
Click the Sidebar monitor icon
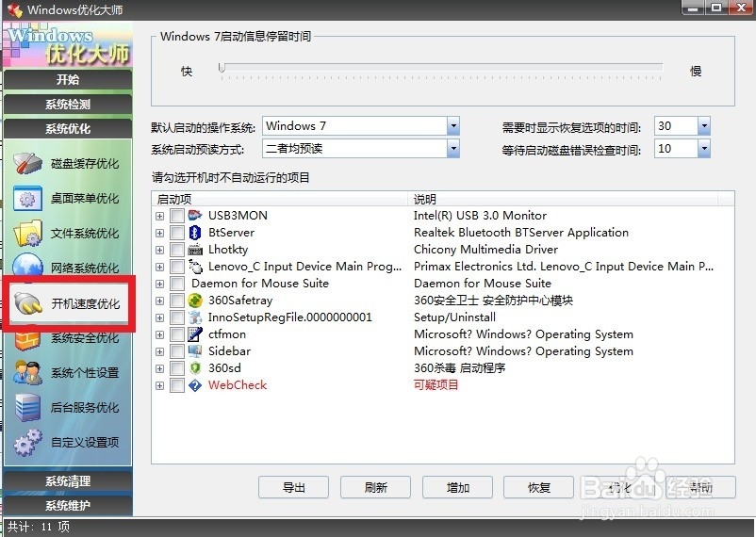coord(195,350)
